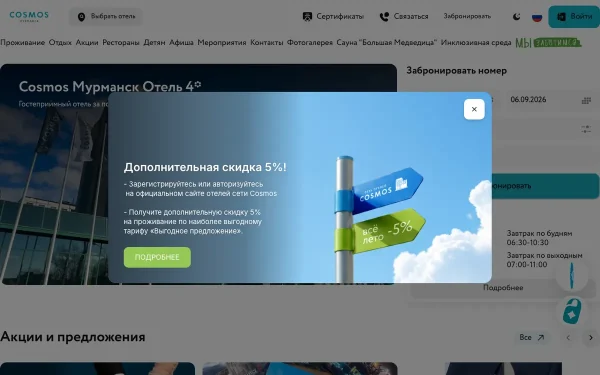Screen dimensions: 600x375
Task: Click the guest settings sliders icon
Action: point(586,129)
